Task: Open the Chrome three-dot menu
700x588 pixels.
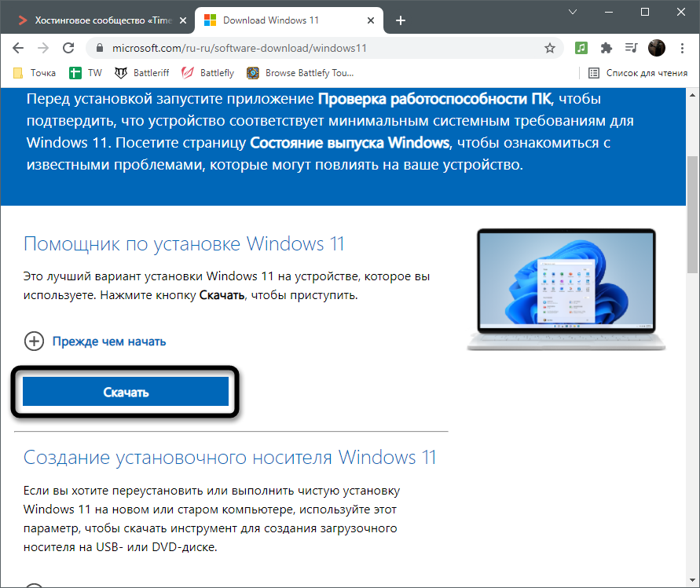Action: [x=682, y=48]
